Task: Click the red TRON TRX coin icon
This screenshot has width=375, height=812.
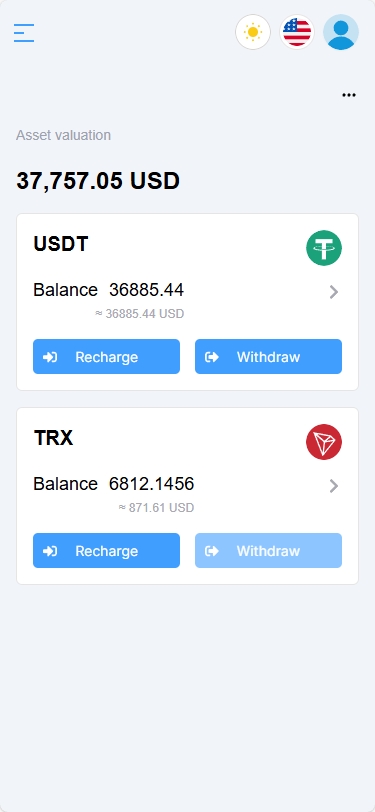Action: coord(324,442)
